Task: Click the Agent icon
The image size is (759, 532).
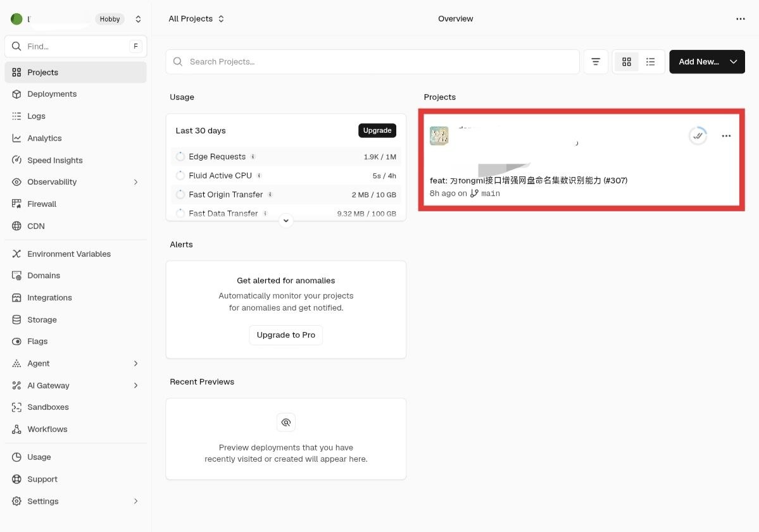Action: (x=16, y=363)
